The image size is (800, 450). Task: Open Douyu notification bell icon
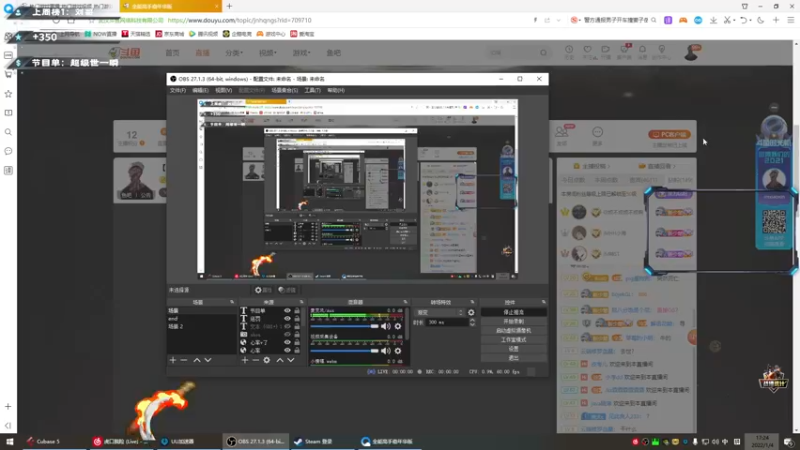[642, 50]
